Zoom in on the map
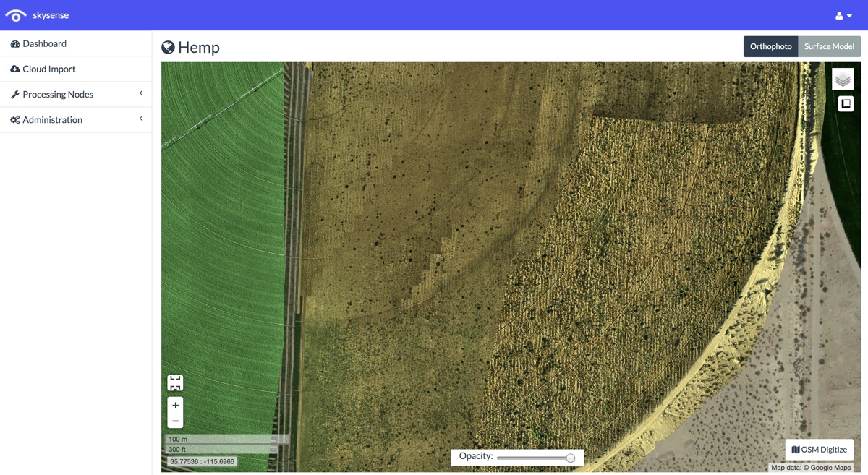The width and height of the screenshot is (868, 475). click(175, 405)
